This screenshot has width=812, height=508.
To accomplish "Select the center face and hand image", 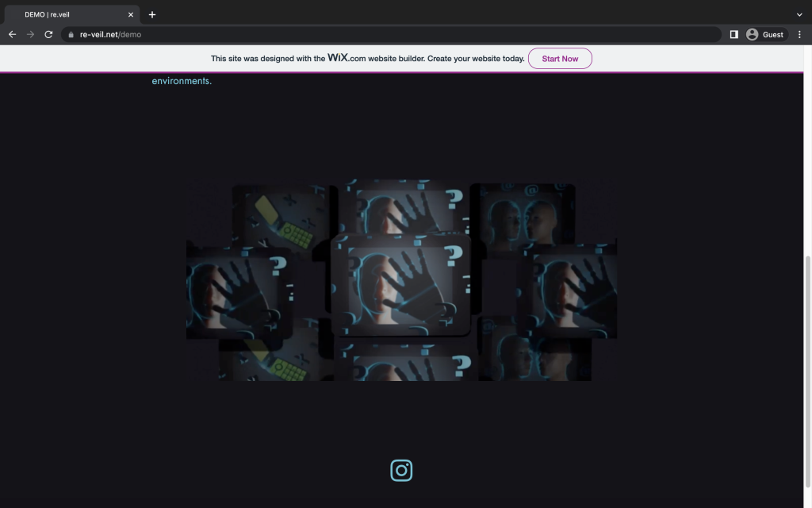I will coord(400,284).
